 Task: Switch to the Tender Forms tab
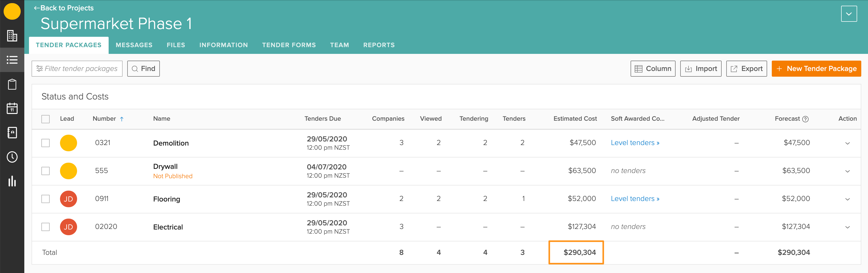tap(289, 45)
